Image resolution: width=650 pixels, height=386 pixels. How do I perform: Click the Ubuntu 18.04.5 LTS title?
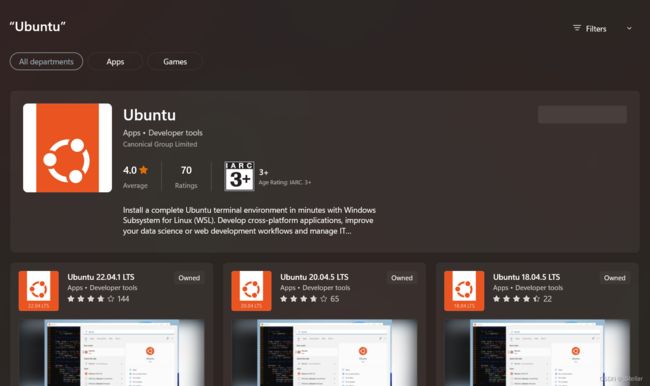[x=526, y=277]
